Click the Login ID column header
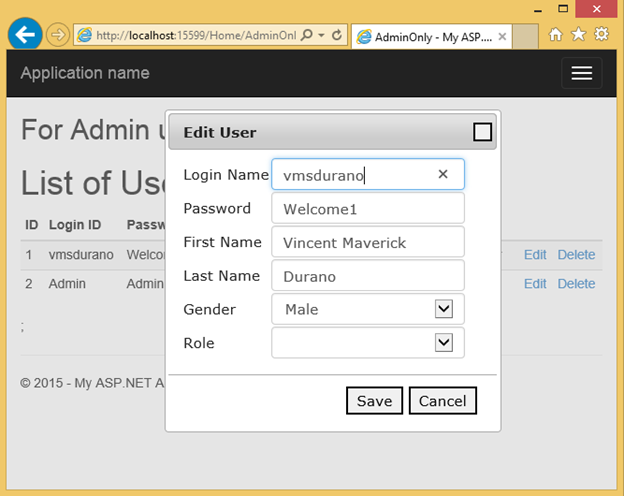Screen dimensions: 624x496 75,225
